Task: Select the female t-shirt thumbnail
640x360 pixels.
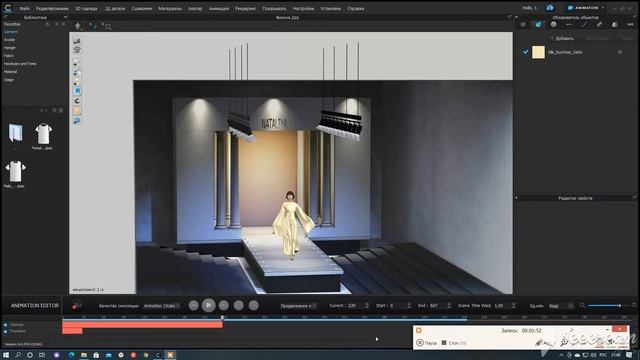Action: [43, 134]
